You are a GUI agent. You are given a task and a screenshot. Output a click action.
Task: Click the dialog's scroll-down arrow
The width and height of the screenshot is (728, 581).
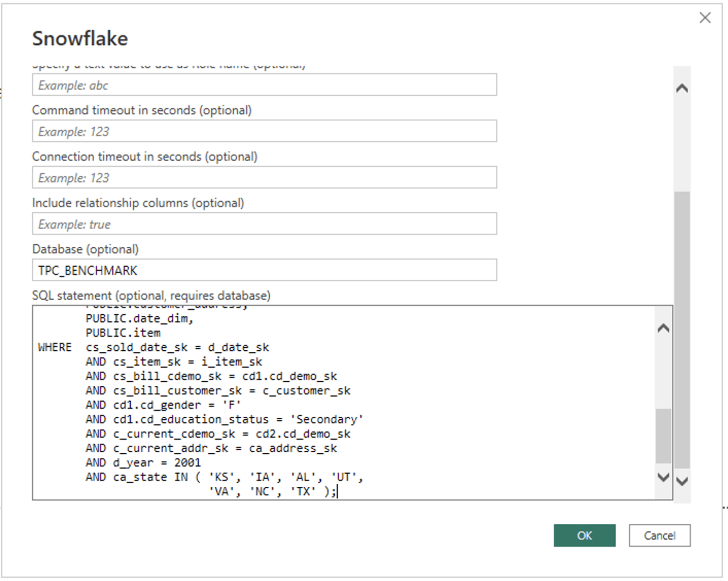682,482
